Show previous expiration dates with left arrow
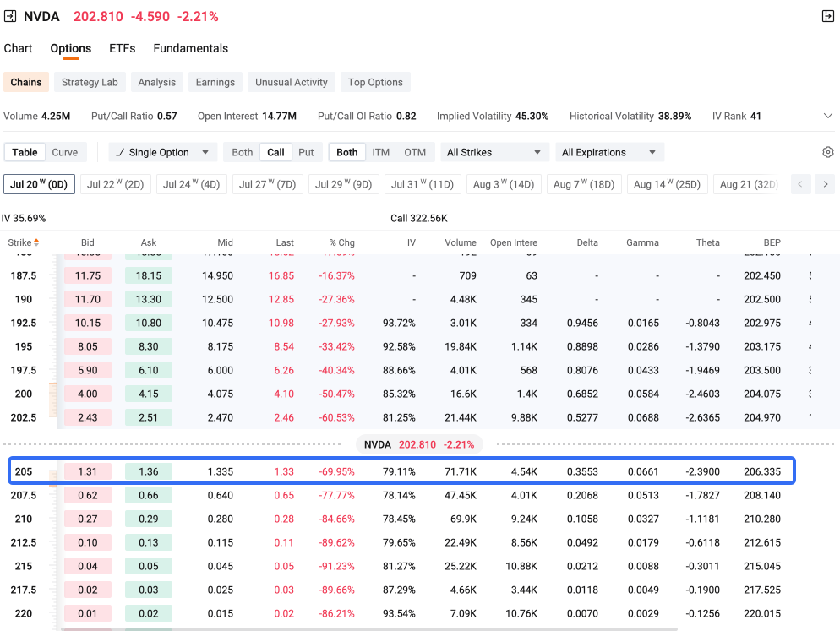840x631 pixels. [x=800, y=184]
